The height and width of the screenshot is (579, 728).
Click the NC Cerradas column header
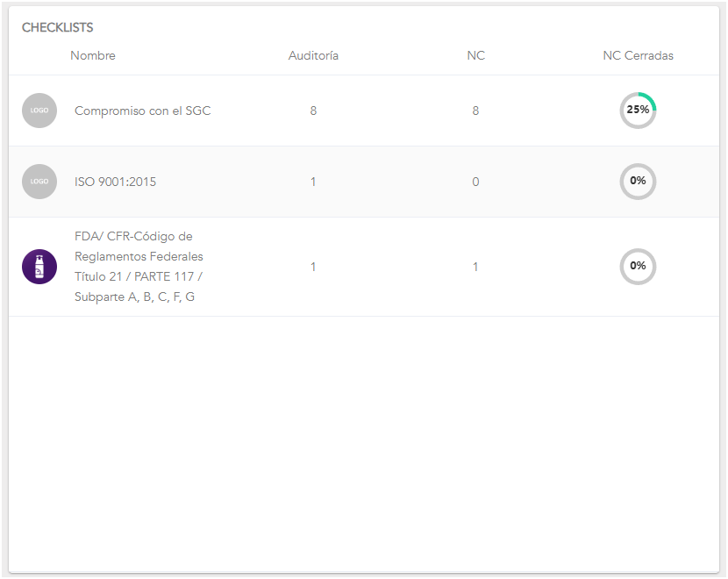[x=638, y=55]
